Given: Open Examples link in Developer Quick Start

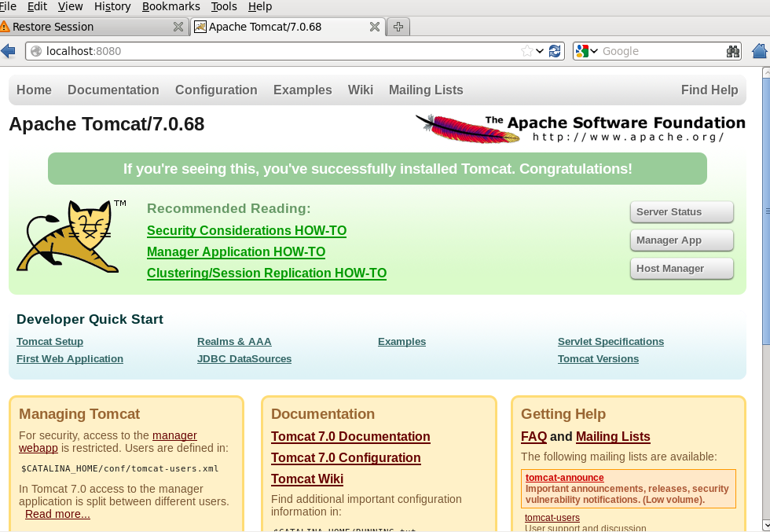Looking at the screenshot, I should tap(401, 341).
